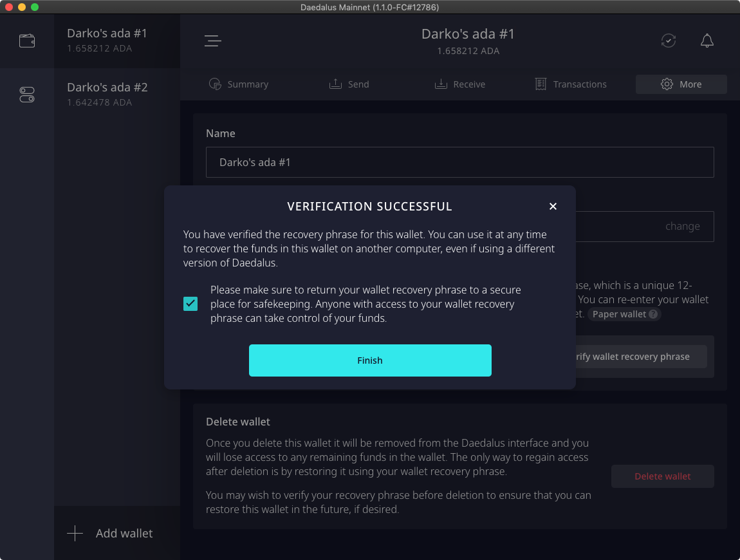Close the Verification Successful dialog
The height and width of the screenshot is (560, 740).
click(553, 207)
